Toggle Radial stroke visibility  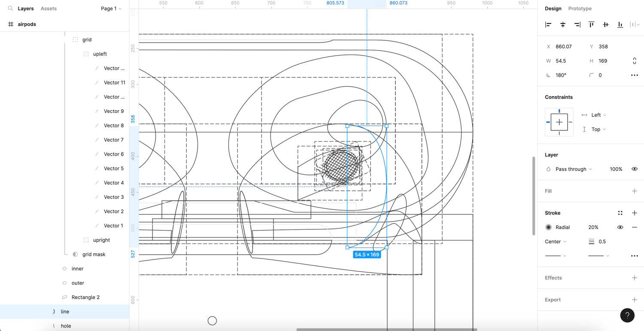pyautogui.click(x=620, y=227)
